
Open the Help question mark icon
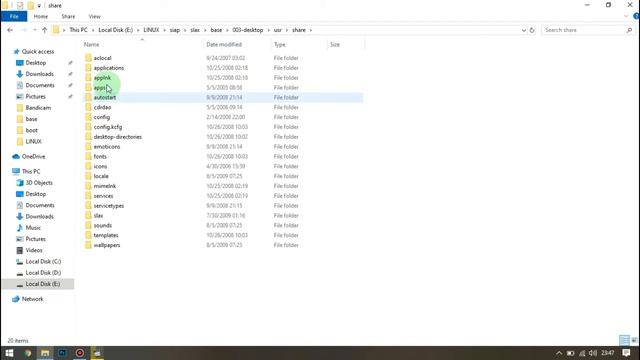[x=636, y=16]
